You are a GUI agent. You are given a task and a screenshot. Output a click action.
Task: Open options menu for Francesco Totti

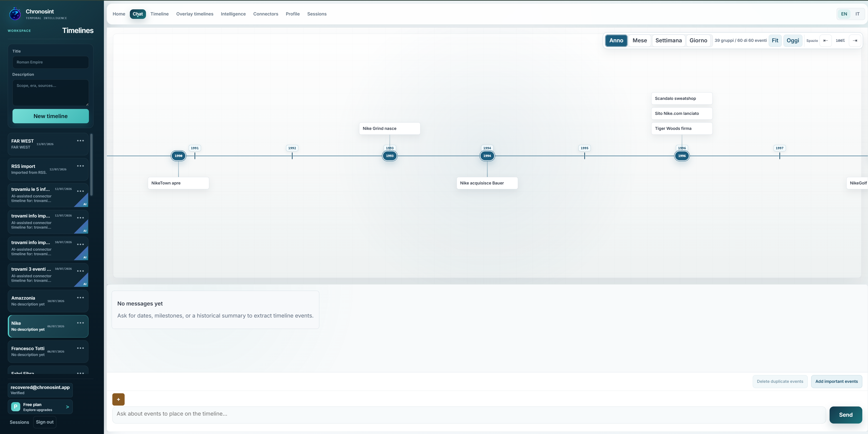[80, 348]
